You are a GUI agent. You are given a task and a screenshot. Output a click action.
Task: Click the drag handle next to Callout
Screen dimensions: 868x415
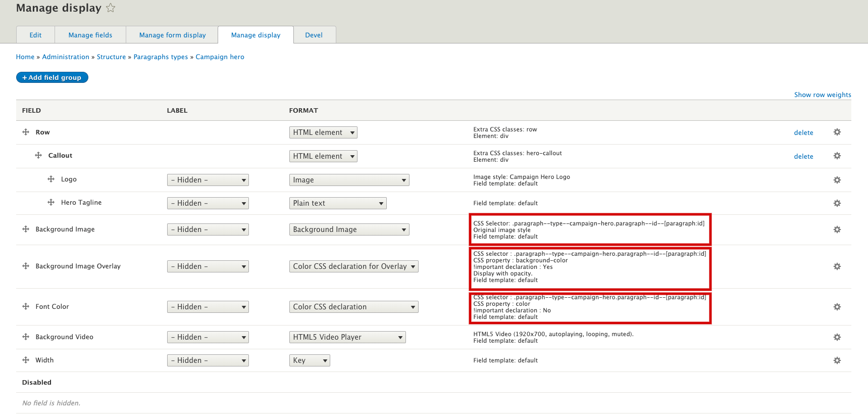pyautogui.click(x=38, y=156)
